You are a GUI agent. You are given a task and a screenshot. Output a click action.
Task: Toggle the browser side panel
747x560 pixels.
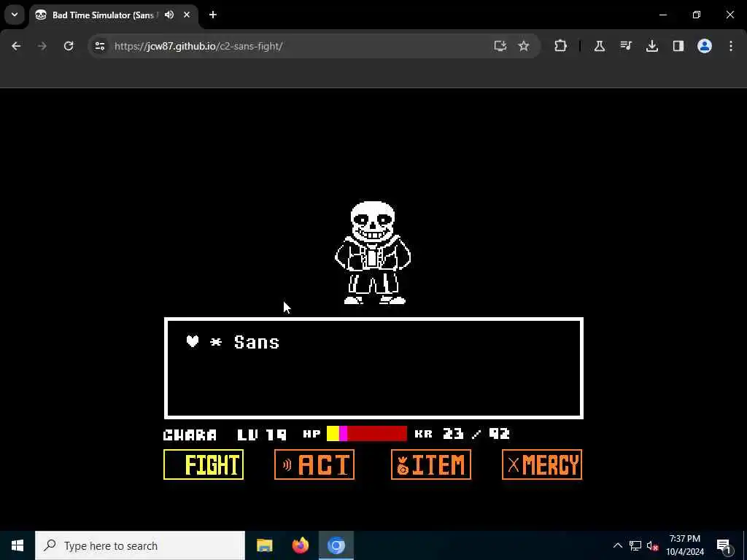pos(678,46)
